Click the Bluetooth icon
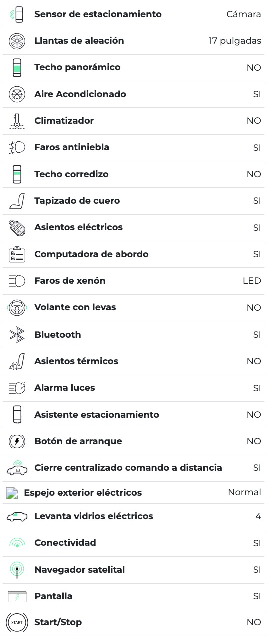The image size is (275, 644). click(x=17, y=335)
